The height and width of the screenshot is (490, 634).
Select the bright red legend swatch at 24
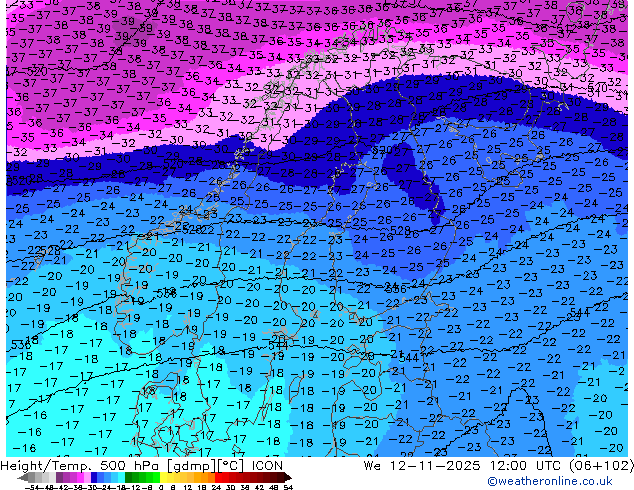pos(218,478)
